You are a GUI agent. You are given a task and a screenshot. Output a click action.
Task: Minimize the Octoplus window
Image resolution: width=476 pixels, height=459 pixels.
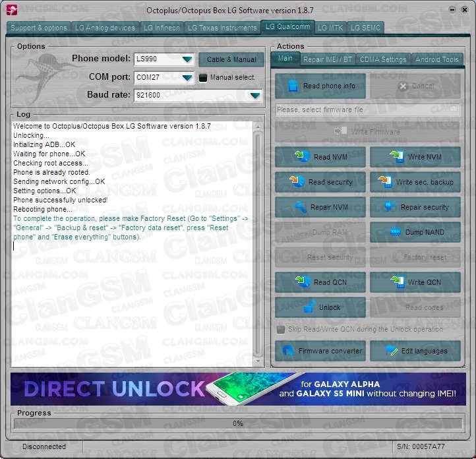452,10
